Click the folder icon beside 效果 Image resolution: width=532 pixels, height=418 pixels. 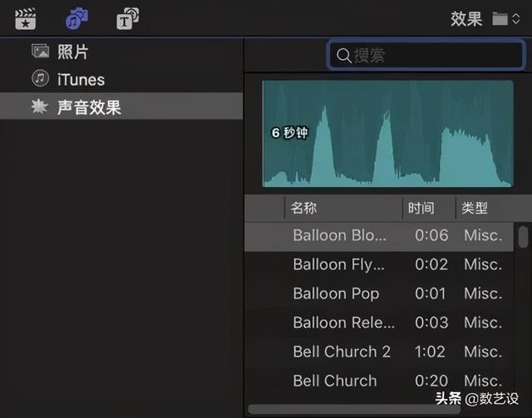click(500, 18)
